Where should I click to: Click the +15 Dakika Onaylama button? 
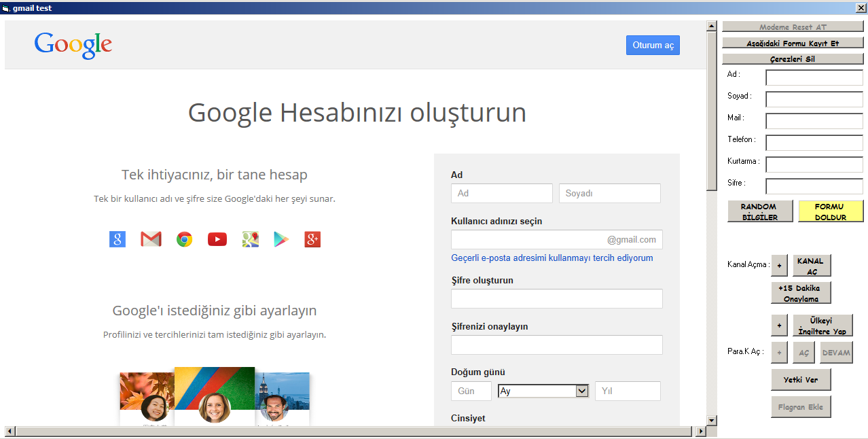tap(801, 293)
